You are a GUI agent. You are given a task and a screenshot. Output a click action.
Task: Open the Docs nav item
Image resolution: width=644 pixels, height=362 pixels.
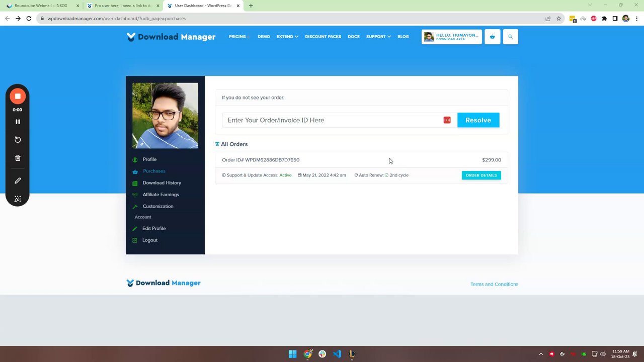(354, 37)
